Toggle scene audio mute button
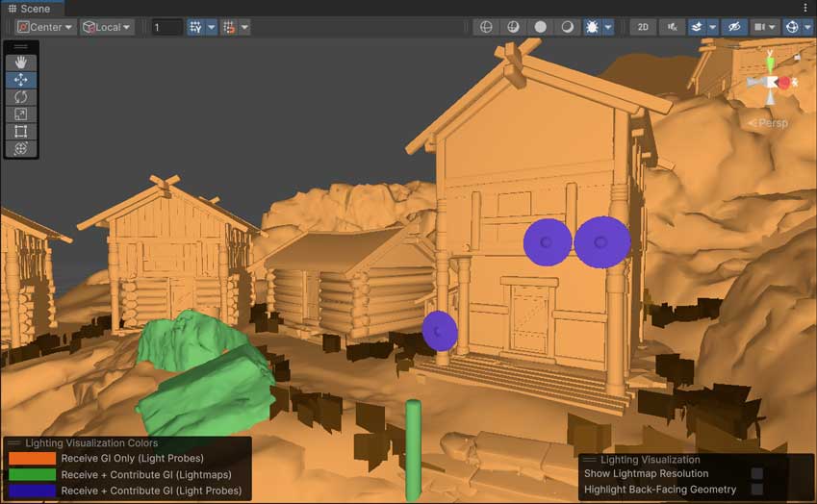The width and height of the screenshot is (817, 504). [x=671, y=27]
